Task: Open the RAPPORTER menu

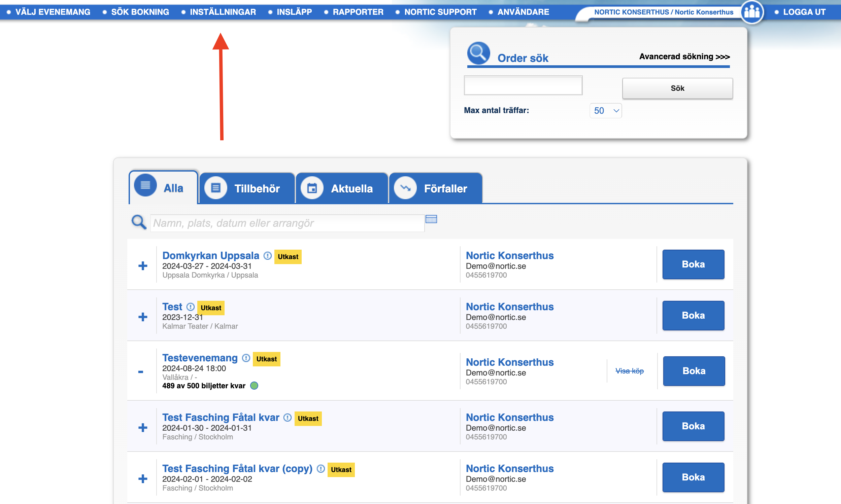Action: (358, 12)
